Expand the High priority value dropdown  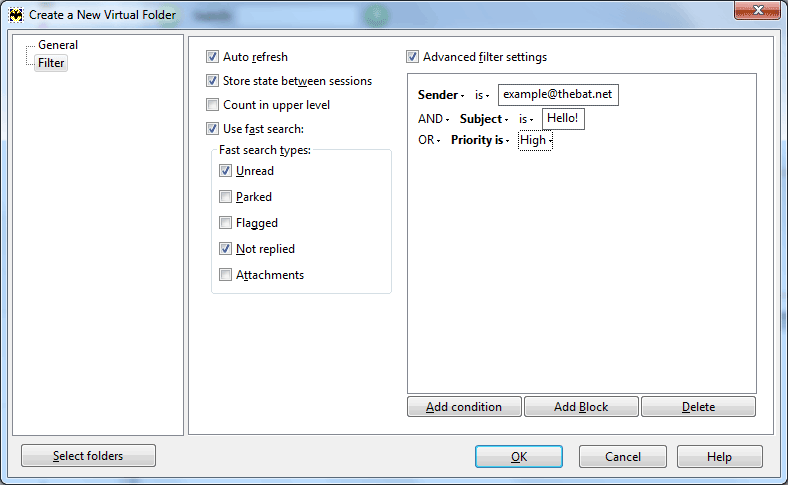tap(535, 140)
